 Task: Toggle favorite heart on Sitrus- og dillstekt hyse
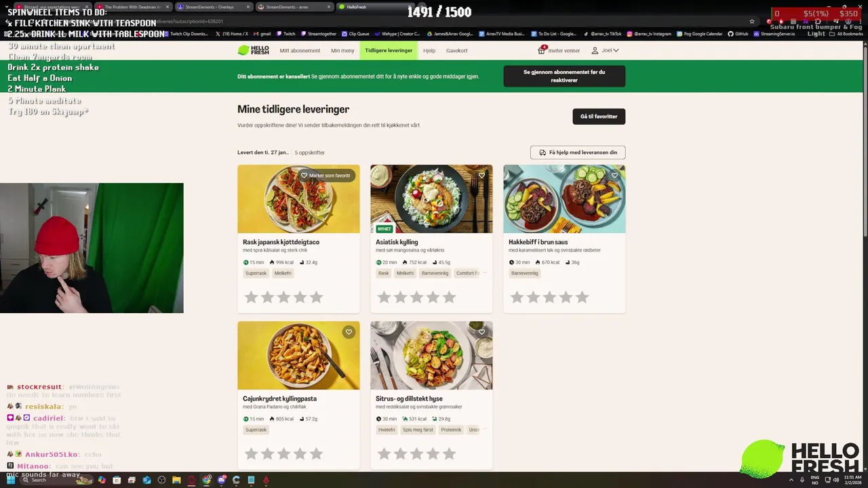[481, 332]
